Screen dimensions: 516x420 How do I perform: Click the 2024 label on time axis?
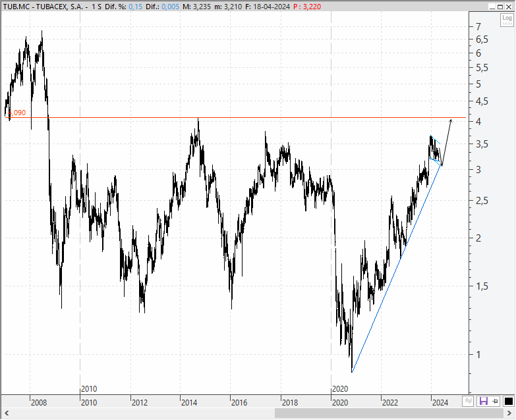tap(440, 403)
